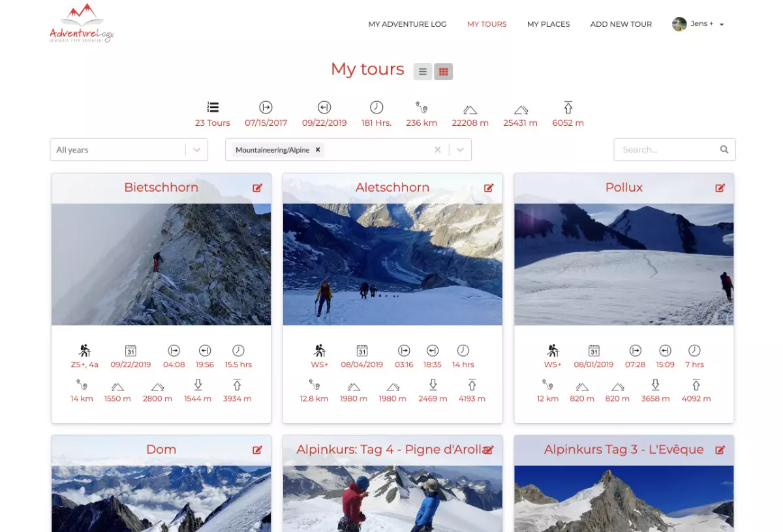Click the magnifier icon in search box
This screenshot has width=783, height=532.
click(x=724, y=149)
